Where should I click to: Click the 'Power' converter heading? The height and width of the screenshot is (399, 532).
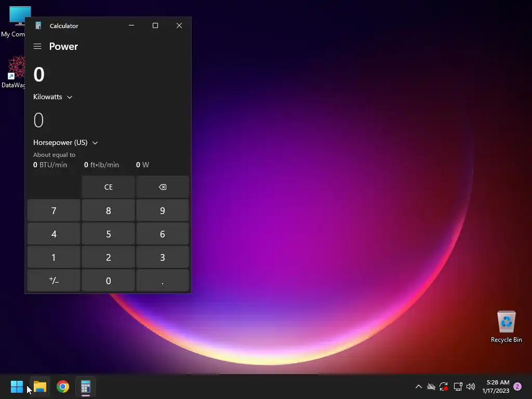click(63, 46)
